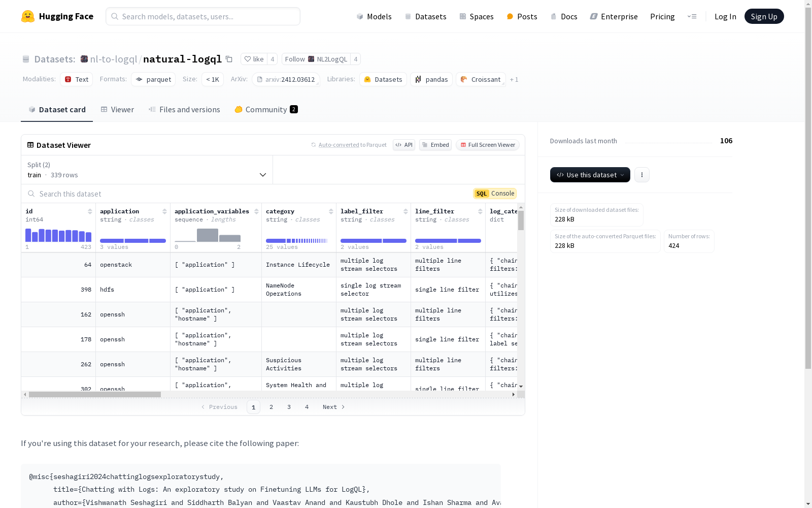Viewport: 812px width, 508px height.
Task: Click the id column histogram
Action: pyautogui.click(x=58, y=235)
